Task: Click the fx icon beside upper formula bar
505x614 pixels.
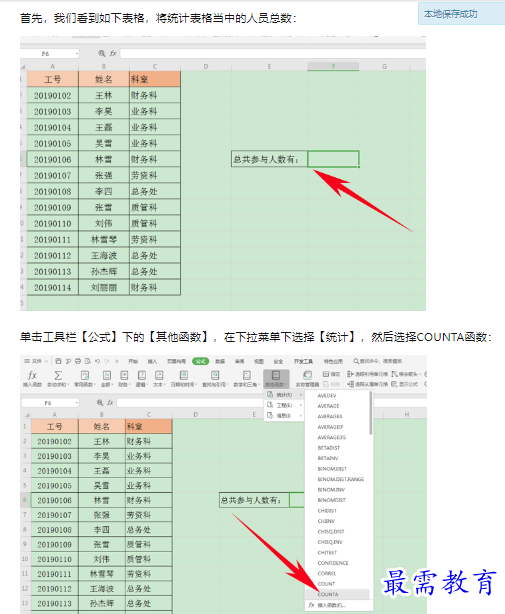Action: pos(113,53)
